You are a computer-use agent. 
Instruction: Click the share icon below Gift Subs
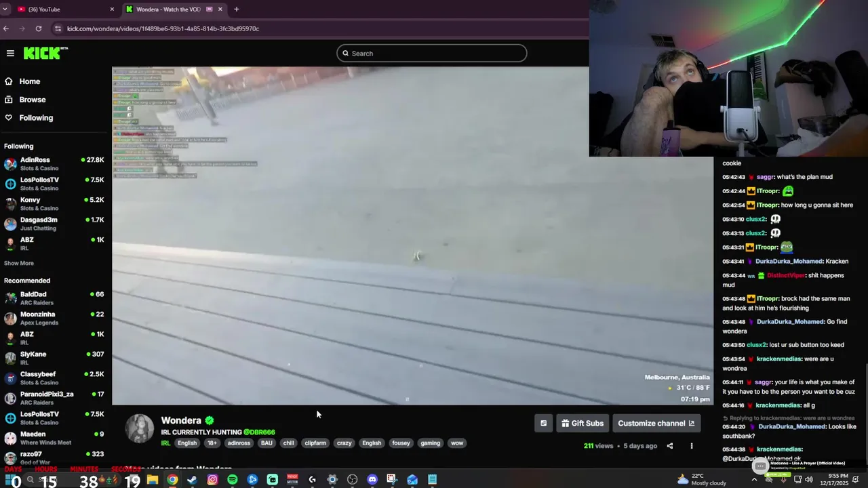pos(670,446)
